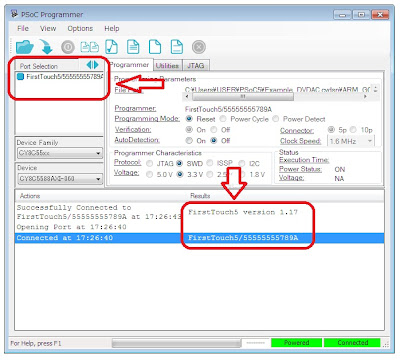Select Power Cycle programming mode
This screenshot has height=361, width=400.
point(223,119)
